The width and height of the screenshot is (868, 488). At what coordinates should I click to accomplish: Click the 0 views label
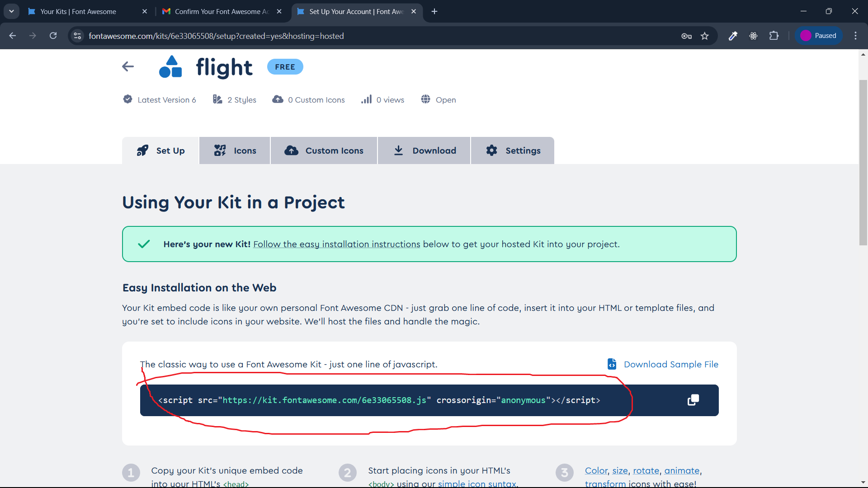(390, 100)
